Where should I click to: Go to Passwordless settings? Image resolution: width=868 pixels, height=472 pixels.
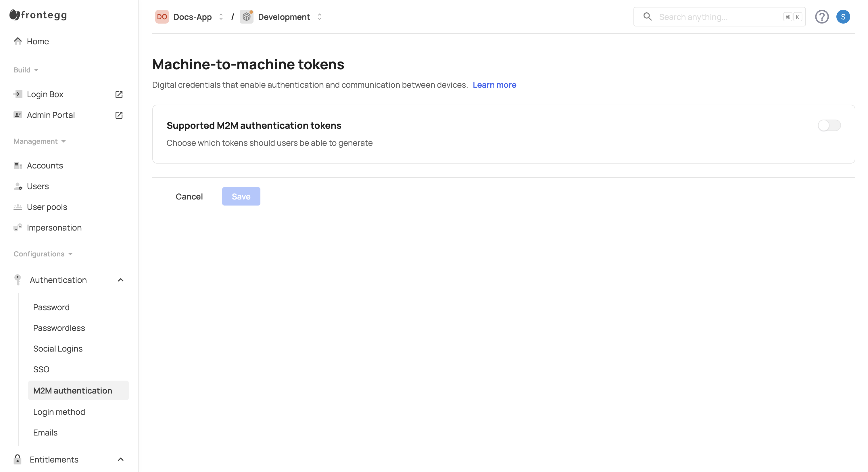59,328
